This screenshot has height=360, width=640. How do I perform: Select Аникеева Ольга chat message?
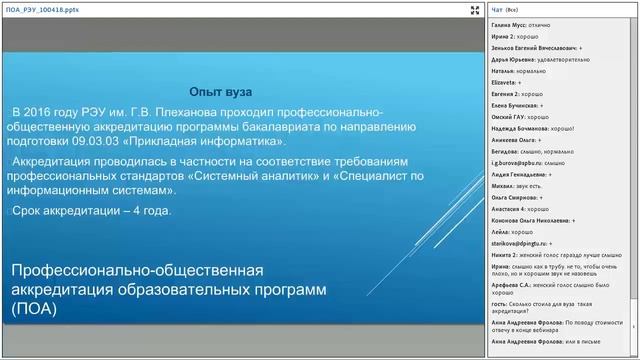pyautogui.click(x=516, y=140)
